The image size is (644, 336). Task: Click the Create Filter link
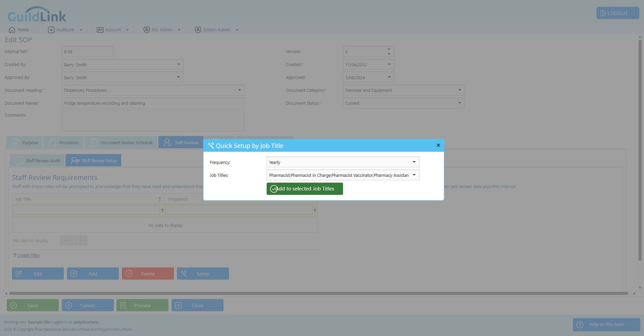29,255
